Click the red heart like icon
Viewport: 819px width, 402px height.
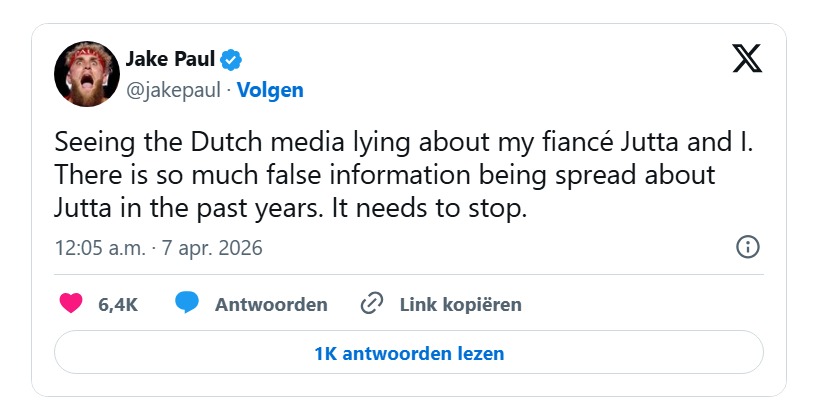coord(71,304)
